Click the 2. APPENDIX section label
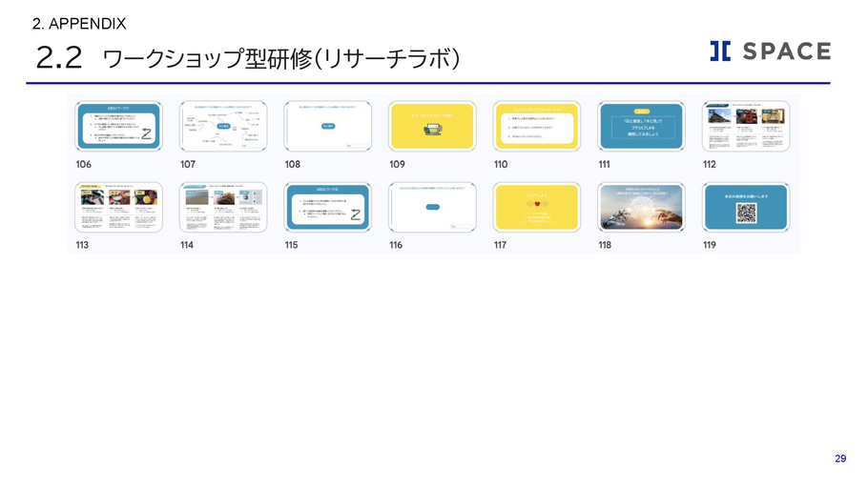868x488 pixels. coord(79,23)
